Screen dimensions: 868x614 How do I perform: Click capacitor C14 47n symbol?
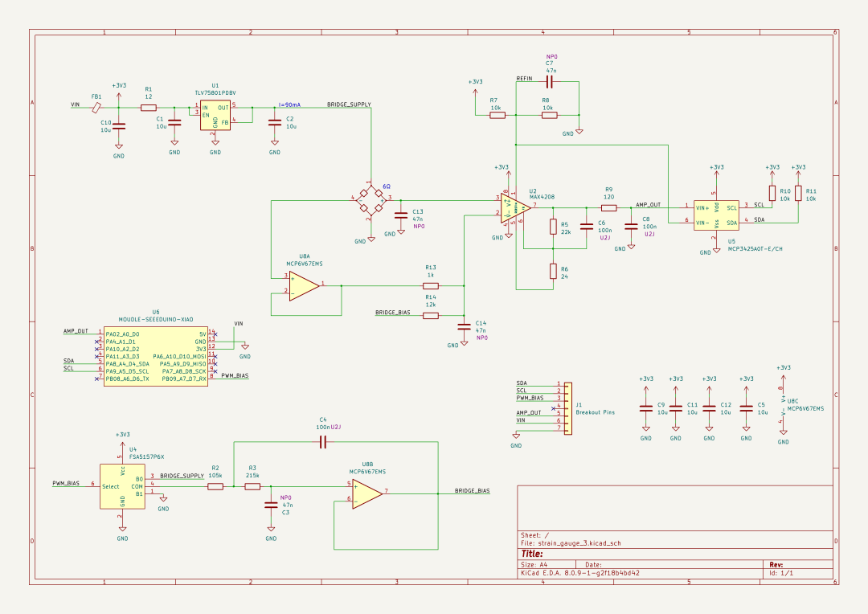[464, 327]
